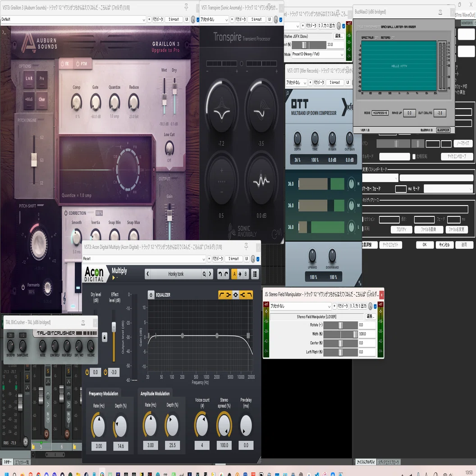Open the Graillon 3 preset dropdown showing Default
This screenshot has height=476, width=476.
tap(73, 19)
